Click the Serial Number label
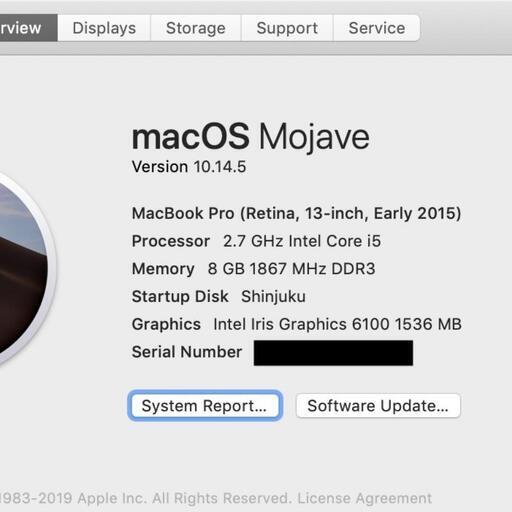 point(187,352)
